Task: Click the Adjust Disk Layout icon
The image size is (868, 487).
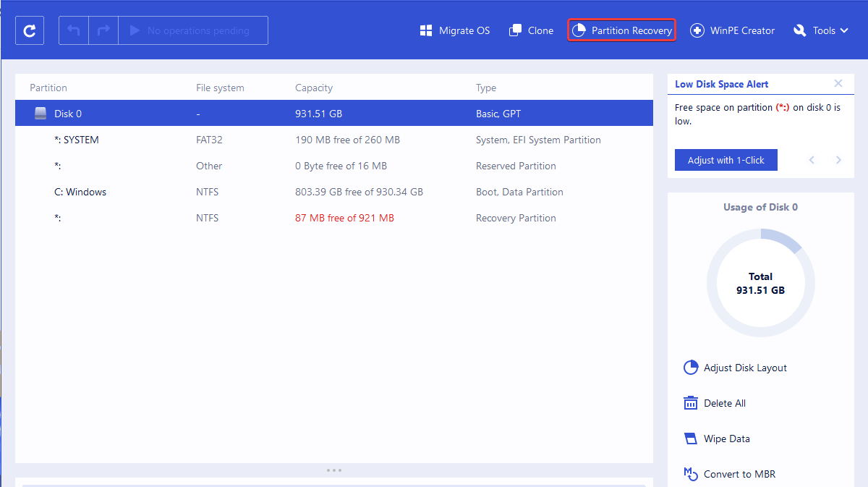Action: 691,368
